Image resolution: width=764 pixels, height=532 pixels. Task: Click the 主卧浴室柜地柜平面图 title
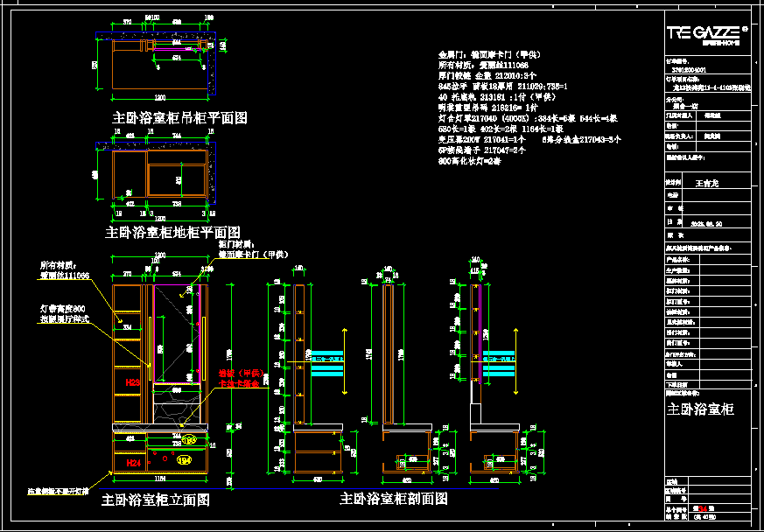[172, 232]
